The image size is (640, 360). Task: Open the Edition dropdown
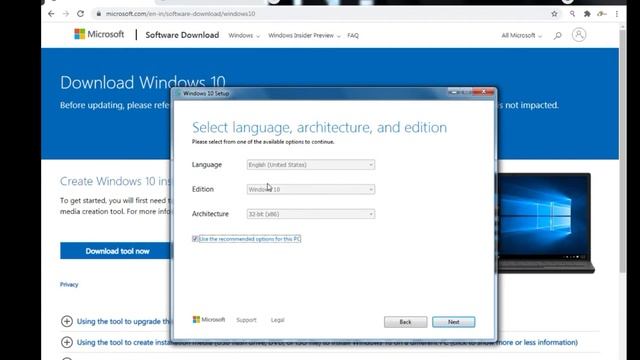[x=311, y=189]
